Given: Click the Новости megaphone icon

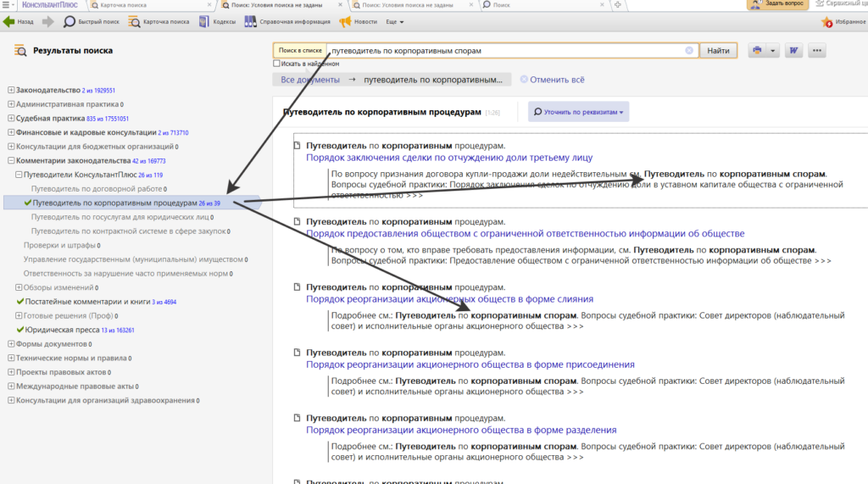Looking at the screenshot, I should [x=345, y=21].
